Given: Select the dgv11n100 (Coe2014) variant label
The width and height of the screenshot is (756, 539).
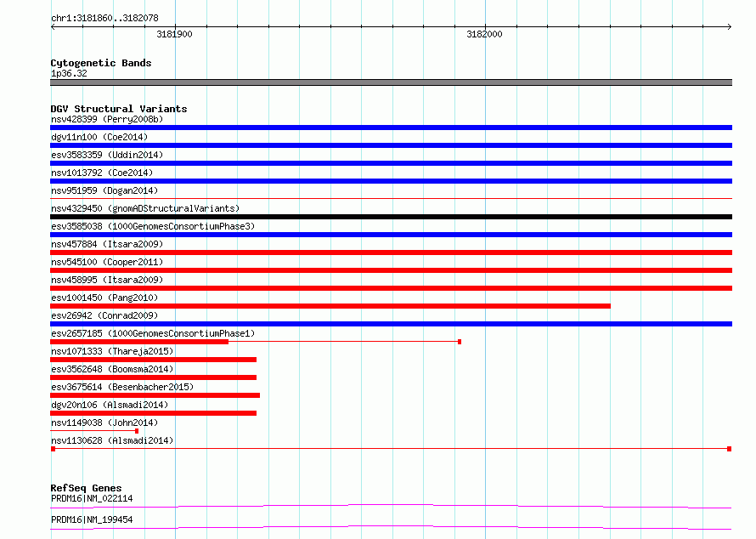Looking at the screenshot, I should pyautogui.click(x=99, y=137).
